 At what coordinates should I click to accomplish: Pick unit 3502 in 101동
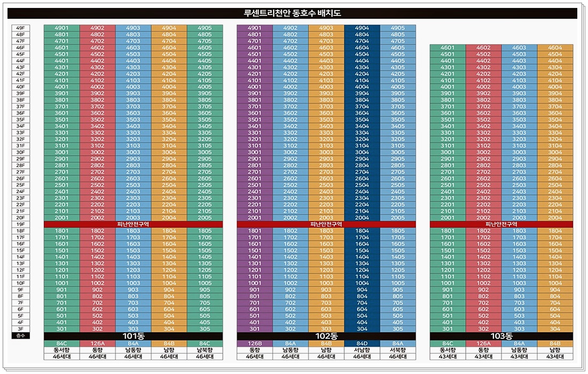click(97, 120)
